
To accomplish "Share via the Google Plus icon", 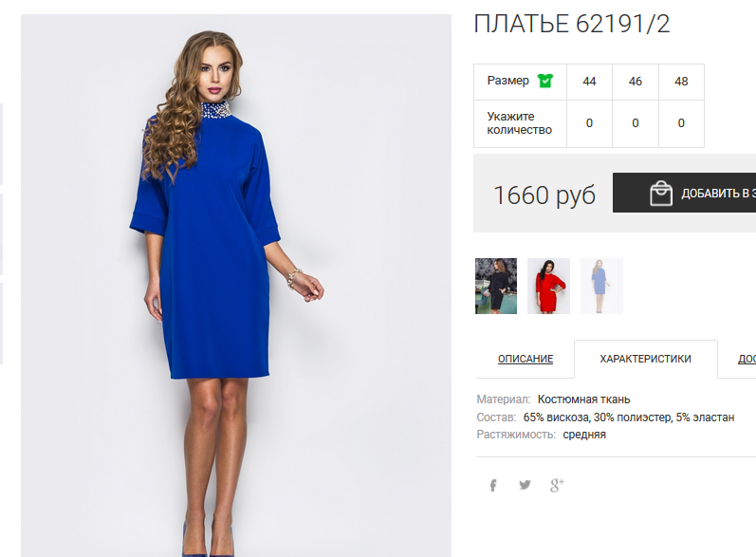I will (x=557, y=485).
